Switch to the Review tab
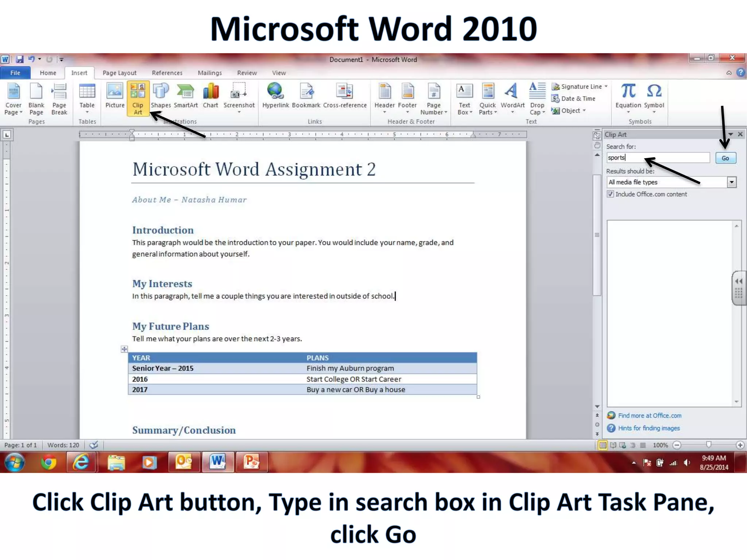The height and width of the screenshot is (560, 747). tap(247, 73)
